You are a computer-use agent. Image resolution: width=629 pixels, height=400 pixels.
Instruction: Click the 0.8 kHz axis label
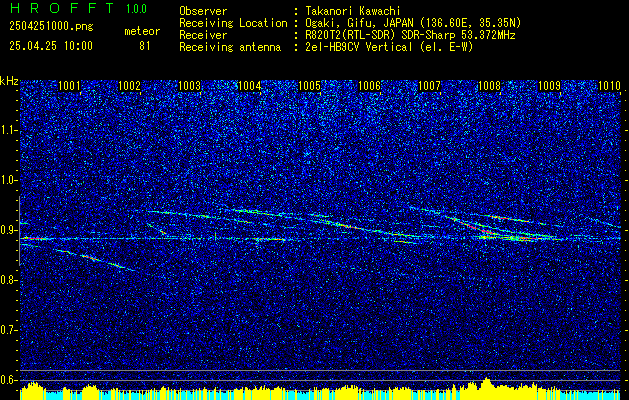point(9,280)
